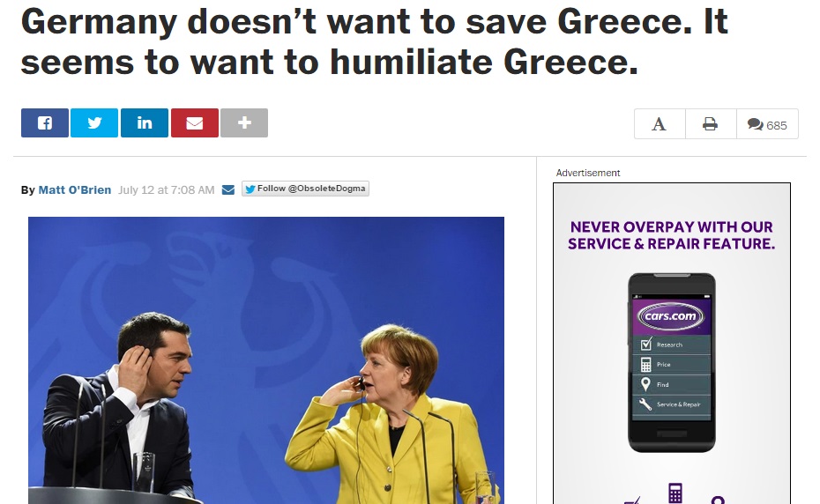Open more sharing options plus button
820x504 pixels.
[x=244, y=122]
